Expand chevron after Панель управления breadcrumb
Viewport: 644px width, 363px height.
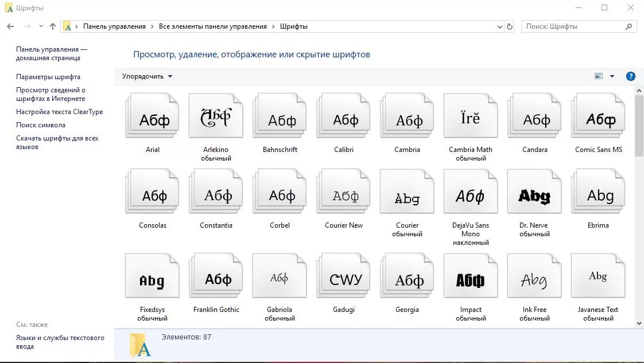pyautogui.click(x=152, y=26)
